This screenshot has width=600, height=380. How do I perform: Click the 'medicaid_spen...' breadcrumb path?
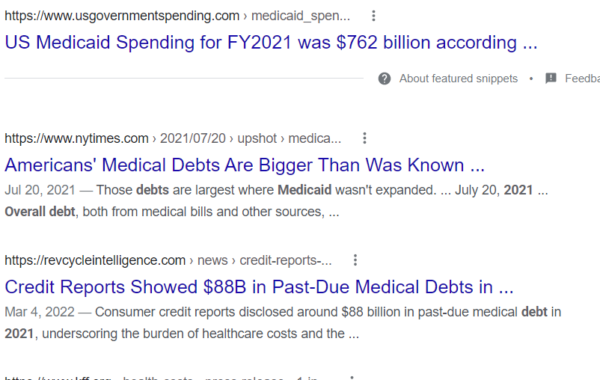pyautogui.click(x=300, y=16)
